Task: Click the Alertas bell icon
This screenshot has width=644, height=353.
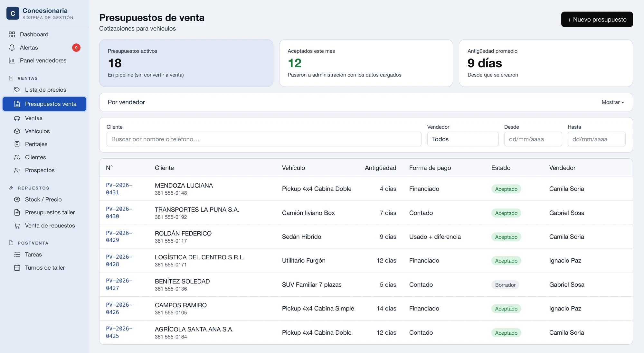Action: [x=12, y=48]
